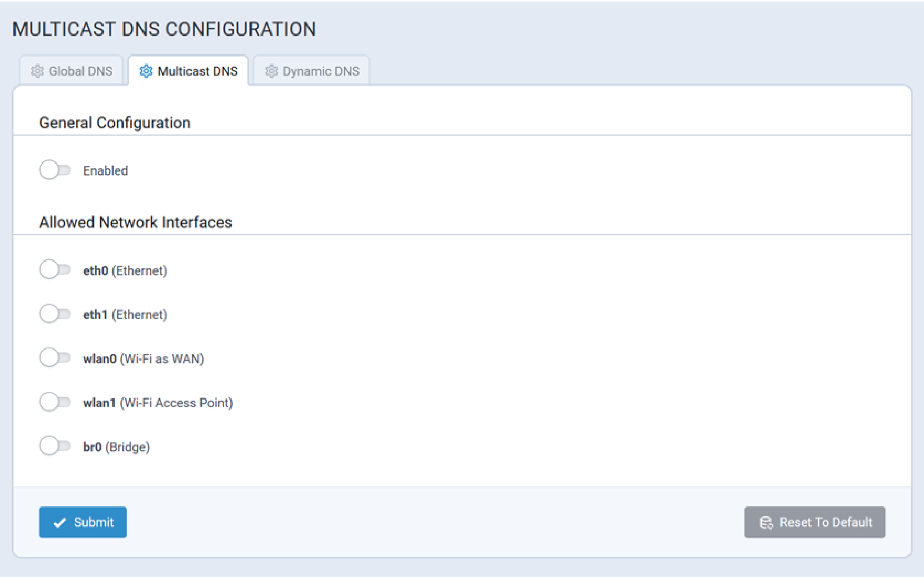Enable the eth0 Ethernet interface toggle

coord(55,270)
